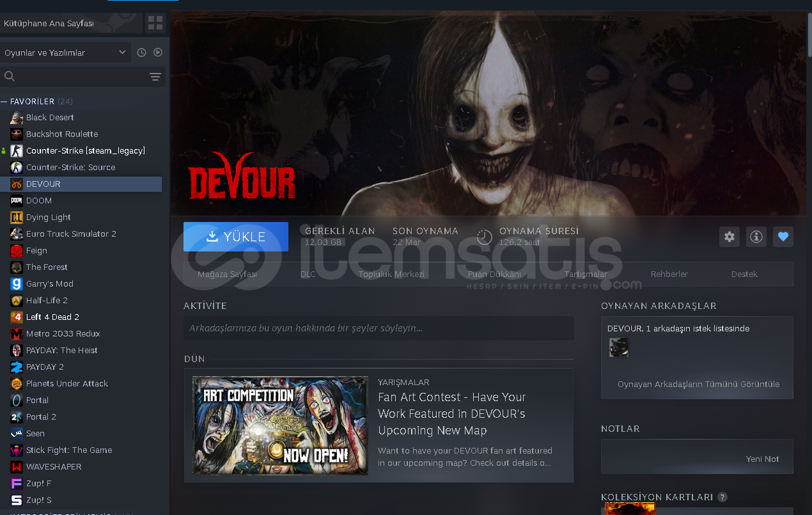Screen dimensions: 812x515
Task: Select DEVOUR in the favorites list
Action: coord(81,184)
